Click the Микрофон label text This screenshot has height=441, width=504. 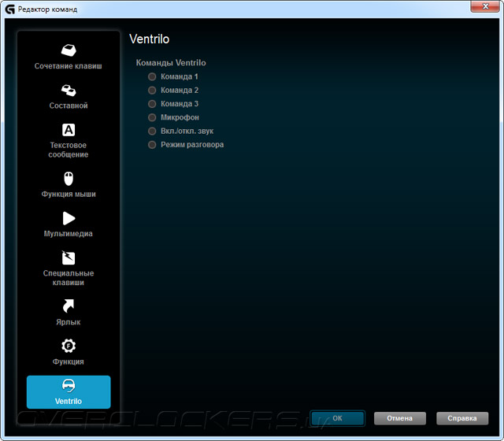click(180, 117)
